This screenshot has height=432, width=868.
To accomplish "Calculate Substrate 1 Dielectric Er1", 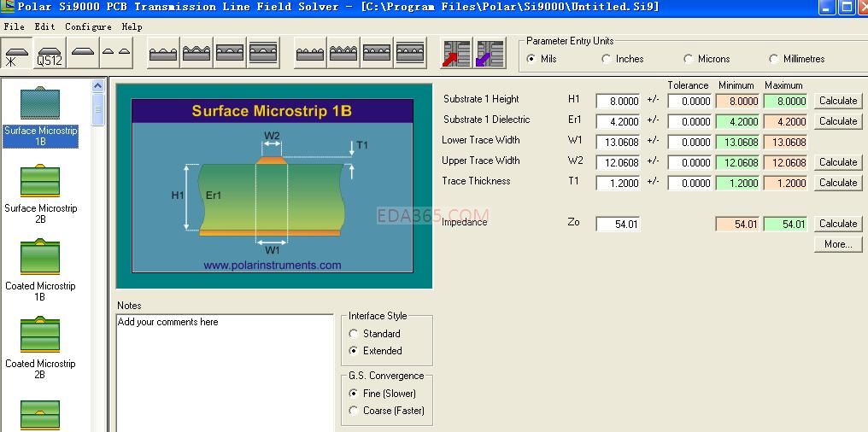I will 838,121.
